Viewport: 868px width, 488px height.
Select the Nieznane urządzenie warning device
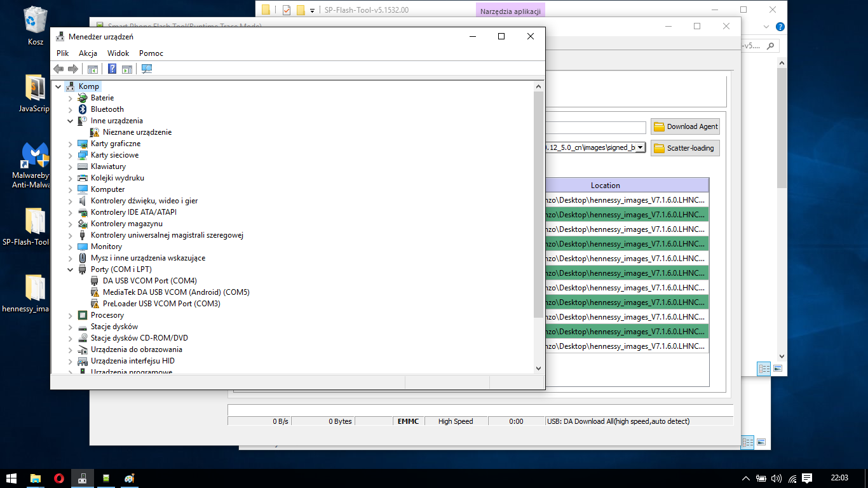[137, 132]
